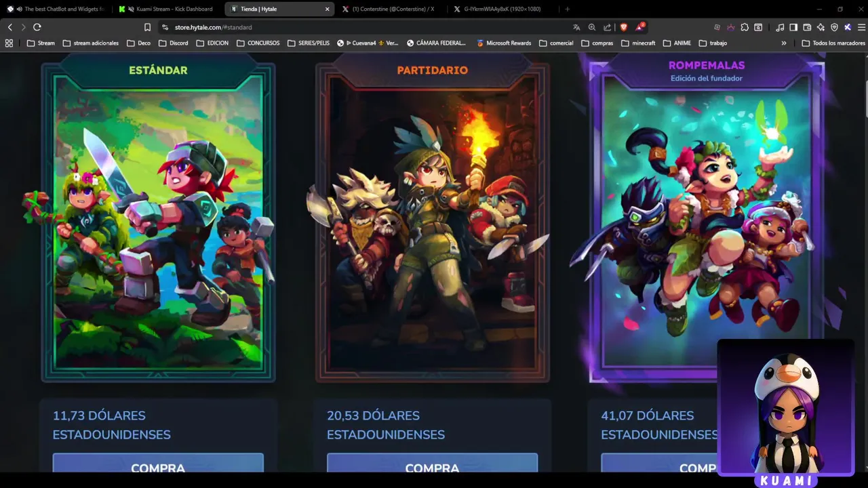Open the extensions puzzle icon

745,27
